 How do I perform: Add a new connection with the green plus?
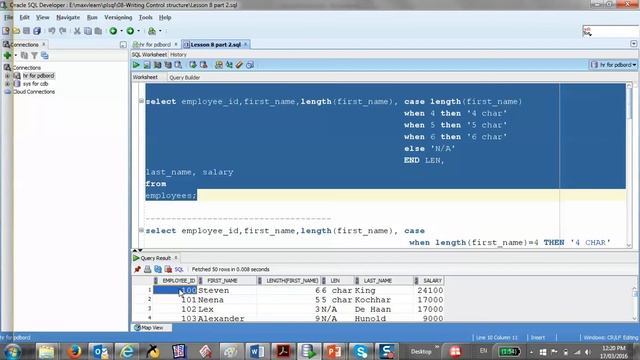click(x=7, y=56)
